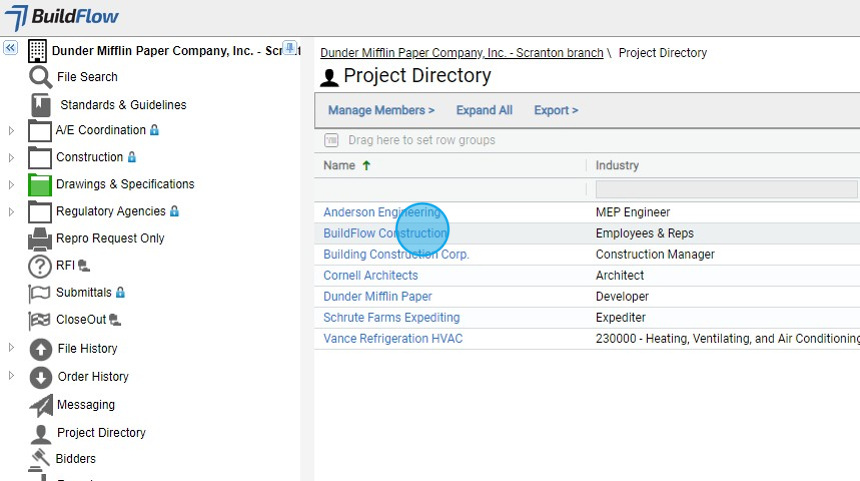Click the pin icon beside project title

(x=290, y=47)
